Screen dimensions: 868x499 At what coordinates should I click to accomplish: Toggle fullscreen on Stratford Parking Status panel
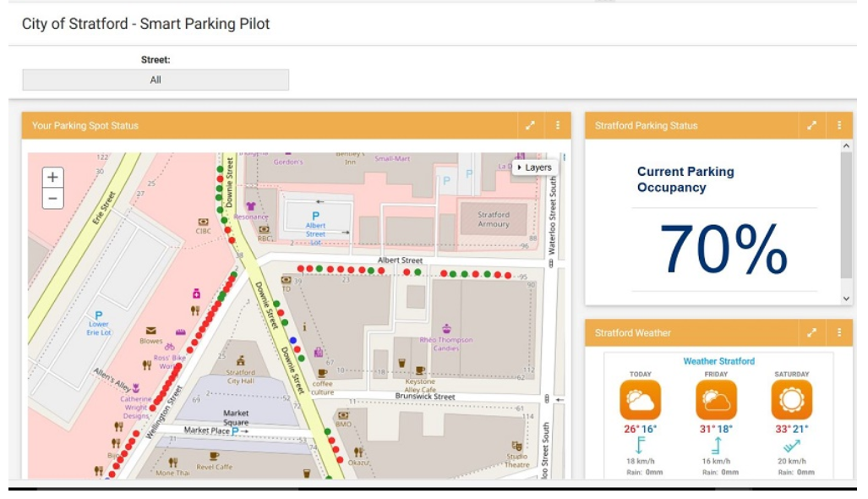811,123
